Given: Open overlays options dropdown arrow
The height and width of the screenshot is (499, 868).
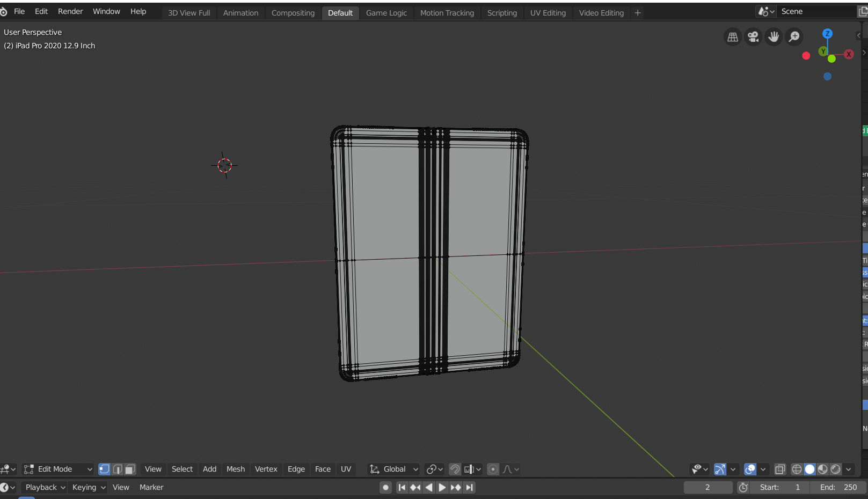Looking at the screenshot, I should click(x=763, y=469).
